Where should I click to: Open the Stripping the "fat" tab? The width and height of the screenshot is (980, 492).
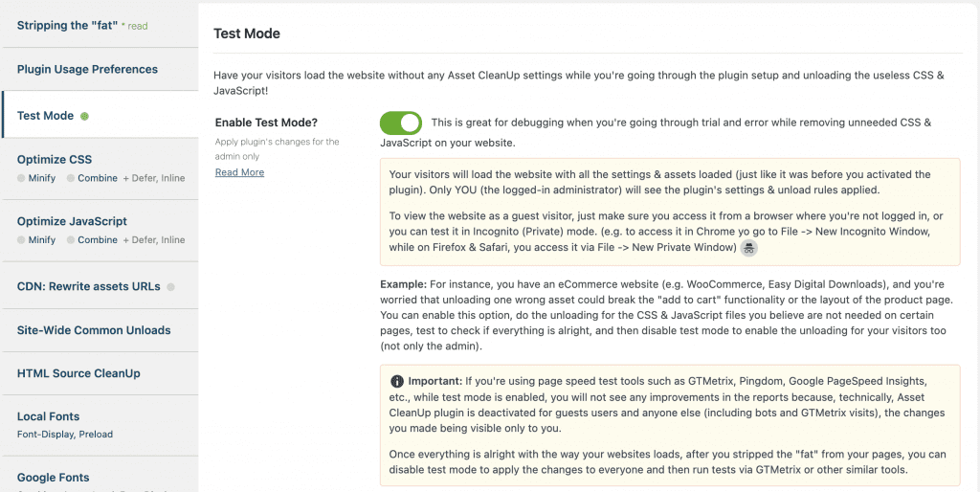point(67,26)
